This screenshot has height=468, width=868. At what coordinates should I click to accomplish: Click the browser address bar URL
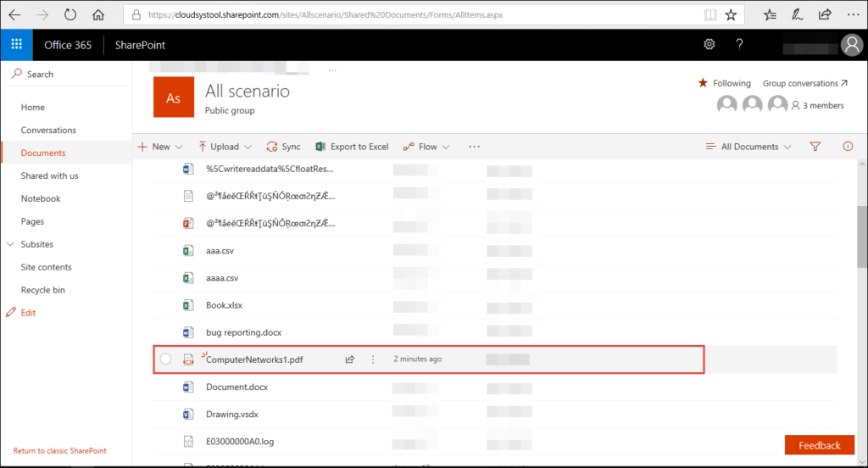click(x=325, y=15)
